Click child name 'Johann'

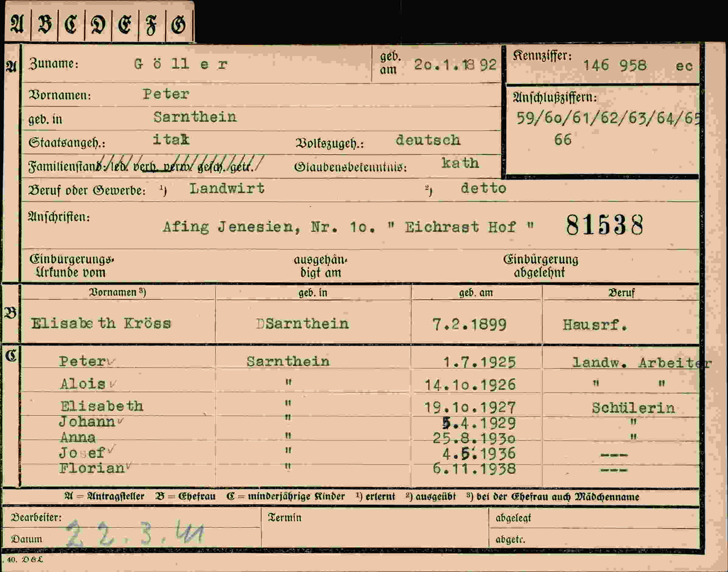87,422
